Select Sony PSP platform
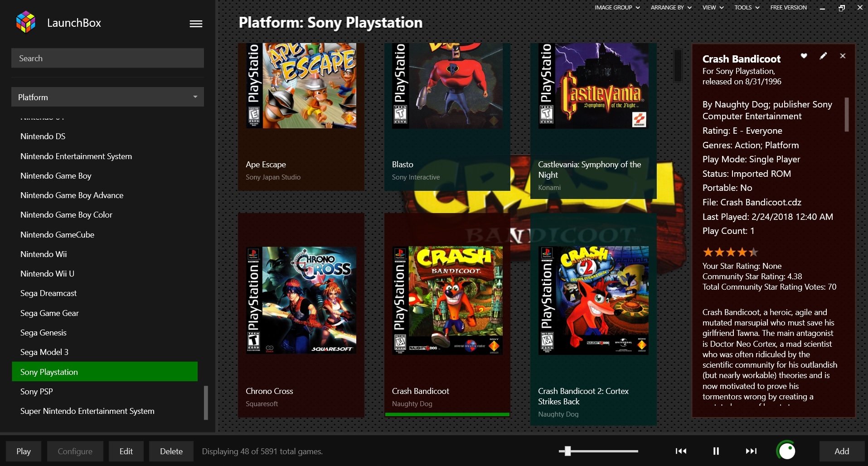Image resolution: width=868 pixels, height=466 pixels. (x=105, y=392)
